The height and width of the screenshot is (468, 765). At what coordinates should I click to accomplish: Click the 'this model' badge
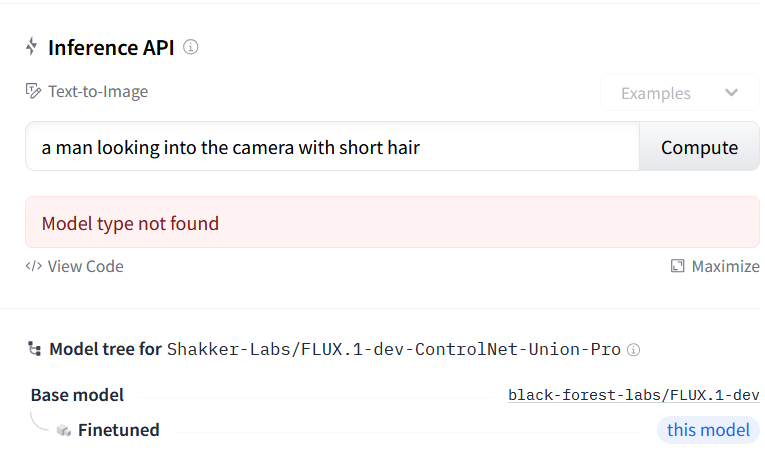point(708,430)
